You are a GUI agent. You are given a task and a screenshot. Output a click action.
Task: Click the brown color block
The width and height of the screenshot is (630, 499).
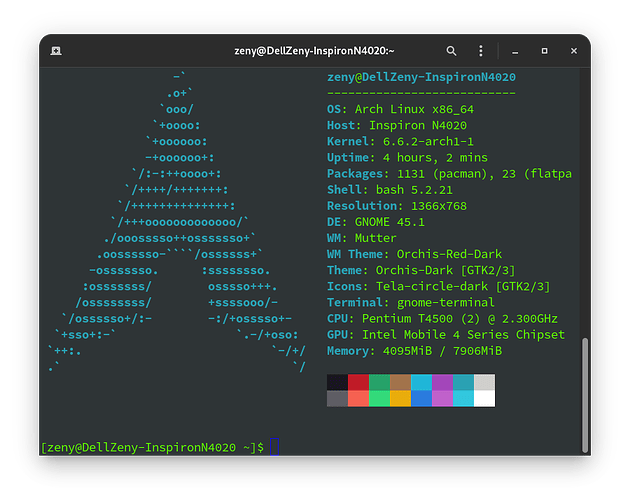click(400, 382)
